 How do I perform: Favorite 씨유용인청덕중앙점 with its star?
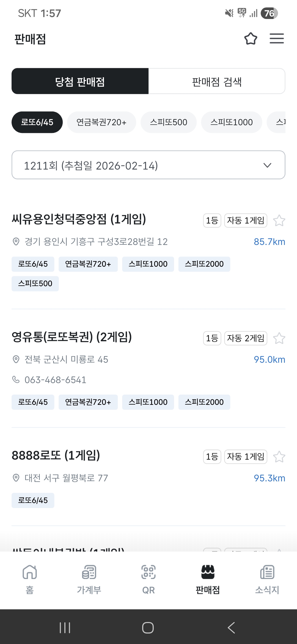coord(279,220)
